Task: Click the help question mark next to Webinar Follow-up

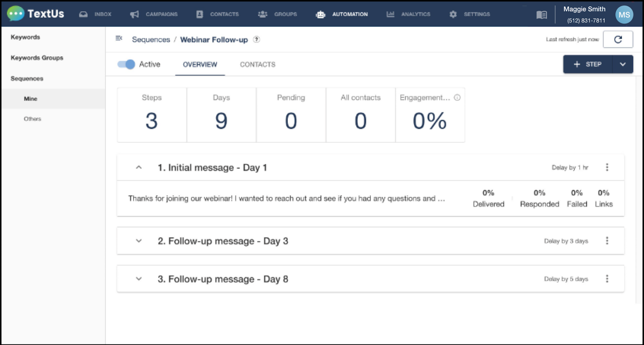Action: click(x=256, y=39)
